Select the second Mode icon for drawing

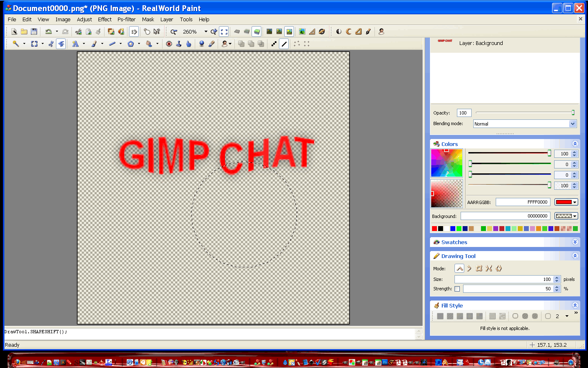click(469, 268)
